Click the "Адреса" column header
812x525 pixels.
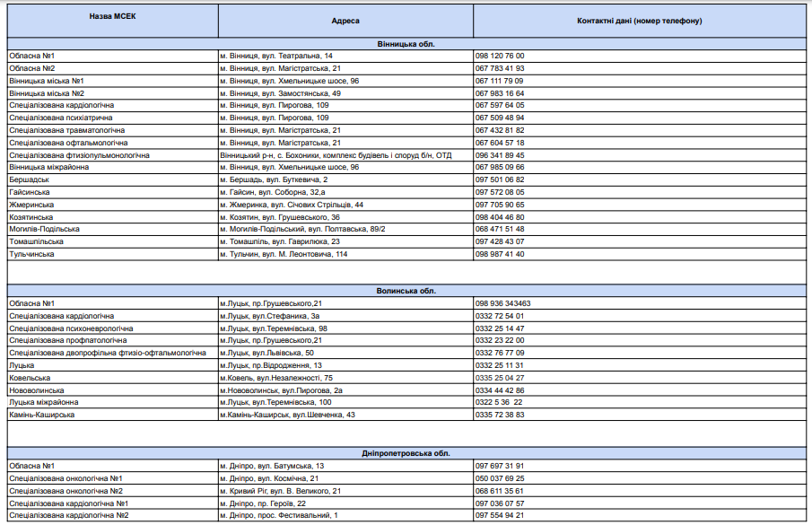point(345,20)
